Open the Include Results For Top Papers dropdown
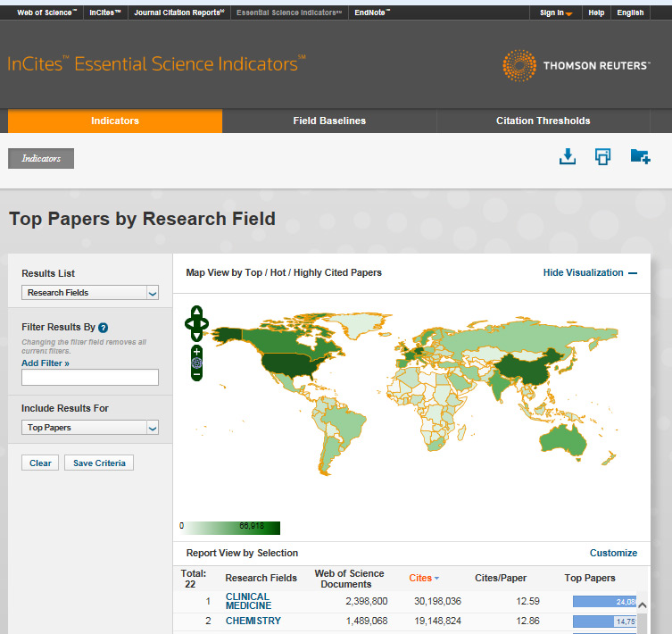 90,427
